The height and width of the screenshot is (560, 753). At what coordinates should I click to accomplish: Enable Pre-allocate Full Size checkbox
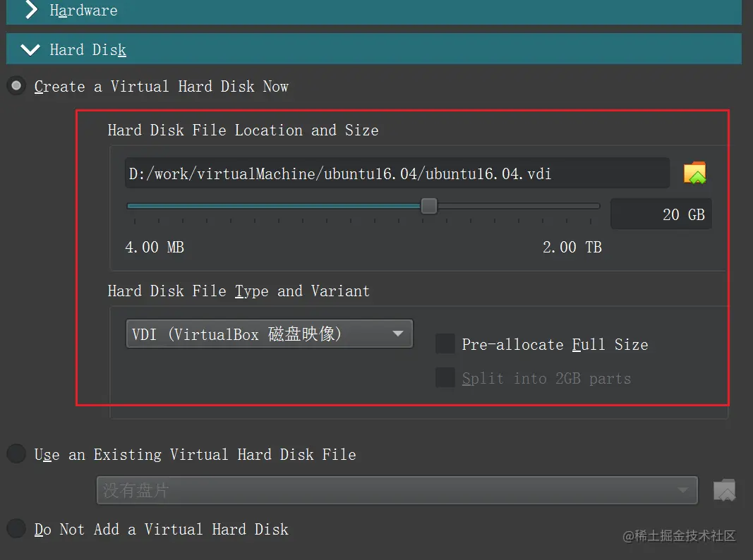tap(445, 344)
